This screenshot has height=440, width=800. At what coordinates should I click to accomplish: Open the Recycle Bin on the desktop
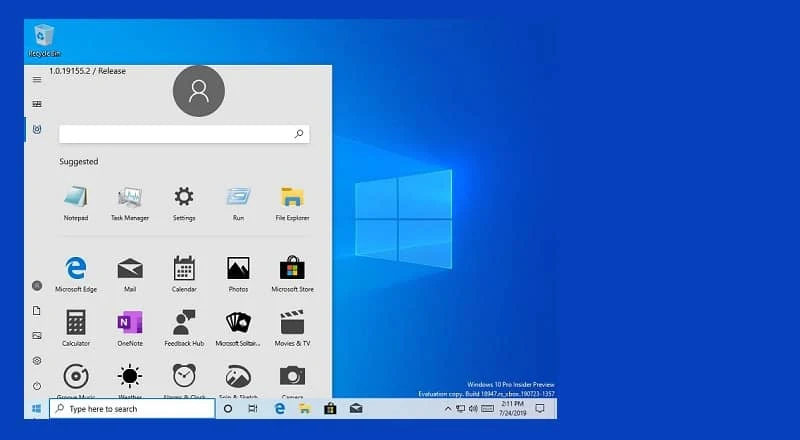(44, 41)
